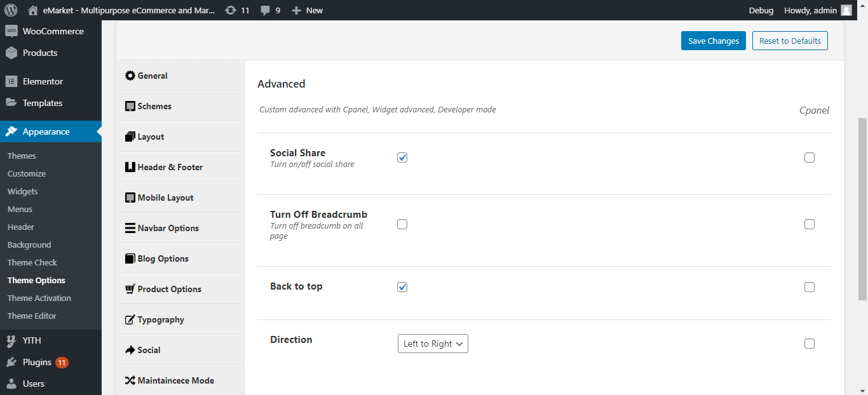Click the plus icon beside New
The width and height of the screenshot is (868, 395).
click(296, 10)
